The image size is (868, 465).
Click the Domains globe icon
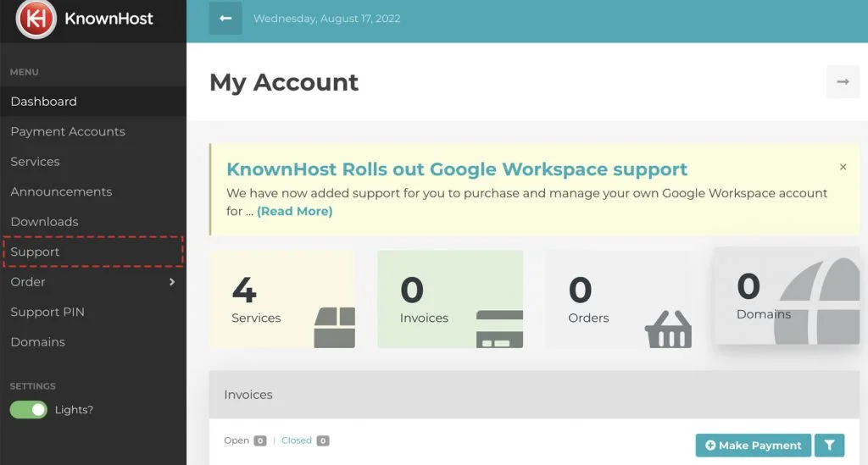[816, 301]
